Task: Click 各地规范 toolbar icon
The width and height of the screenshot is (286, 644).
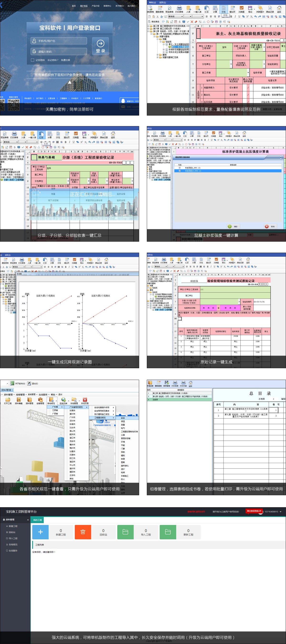Action: (51, 401)
